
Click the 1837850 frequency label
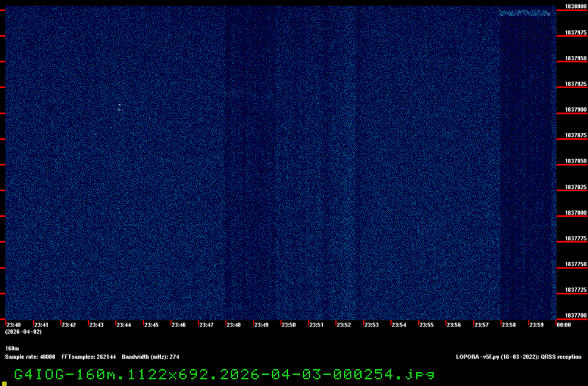(x=576, y=161)
